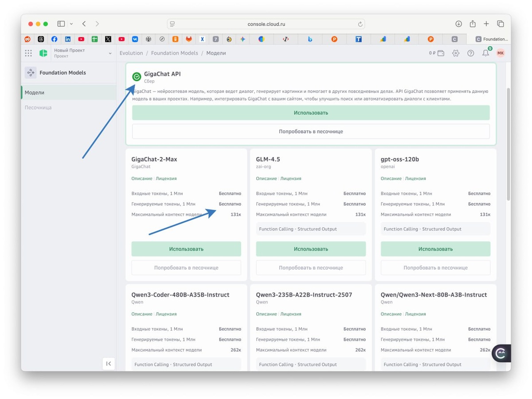Try GigaChat-2-Max in the sandbox
Screen dimensions: 532x399
186,268
